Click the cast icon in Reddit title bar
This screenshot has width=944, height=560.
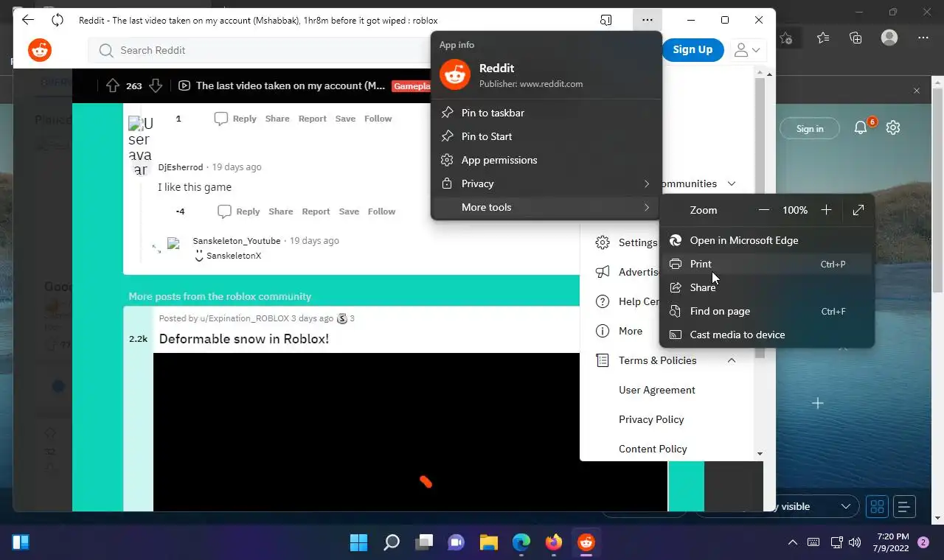[x=606, y=20]
